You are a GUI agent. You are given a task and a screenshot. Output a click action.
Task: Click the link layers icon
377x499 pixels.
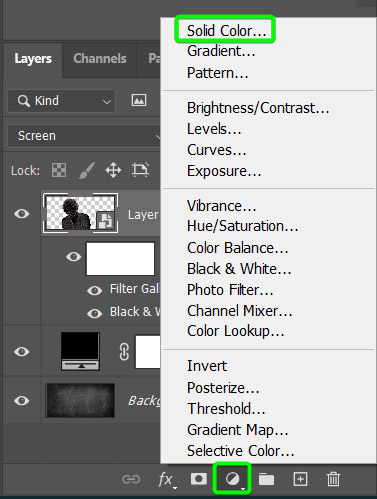(131, 479)
